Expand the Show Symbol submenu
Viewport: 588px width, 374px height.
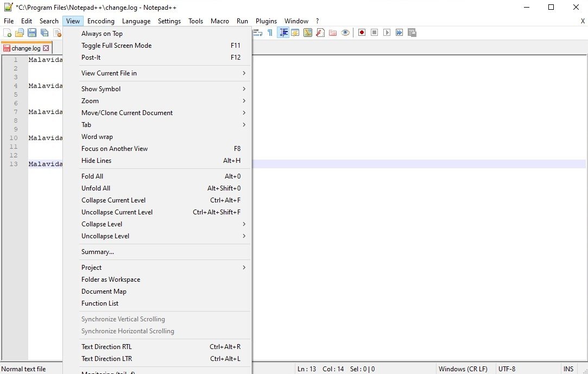click(x=157, y=89)
